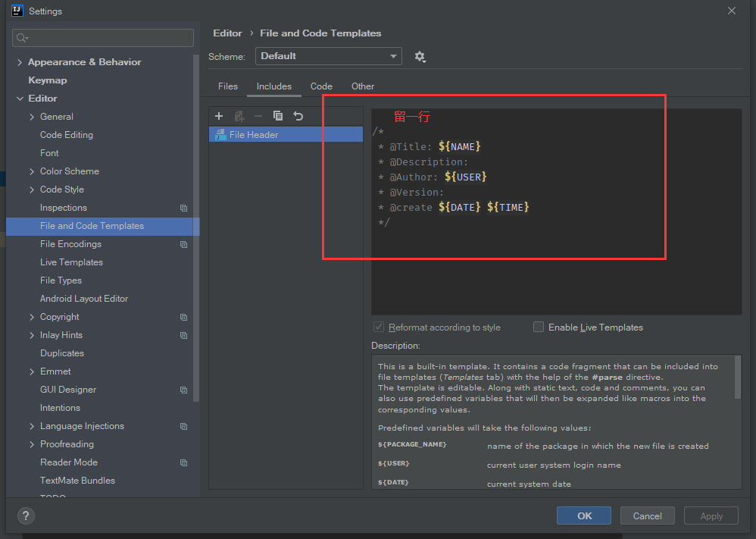Expand the Proofreading node

click(x=32, y=444)
